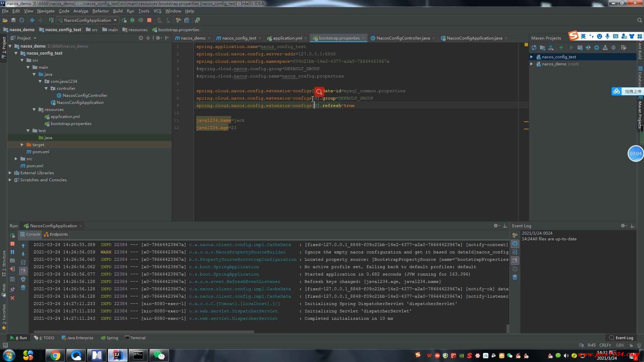The width and height of the screenshot is (644, 362).
Task: Rerun app from the Run panel sidebar
Action: pyautogui.click(x=12, y=236)
